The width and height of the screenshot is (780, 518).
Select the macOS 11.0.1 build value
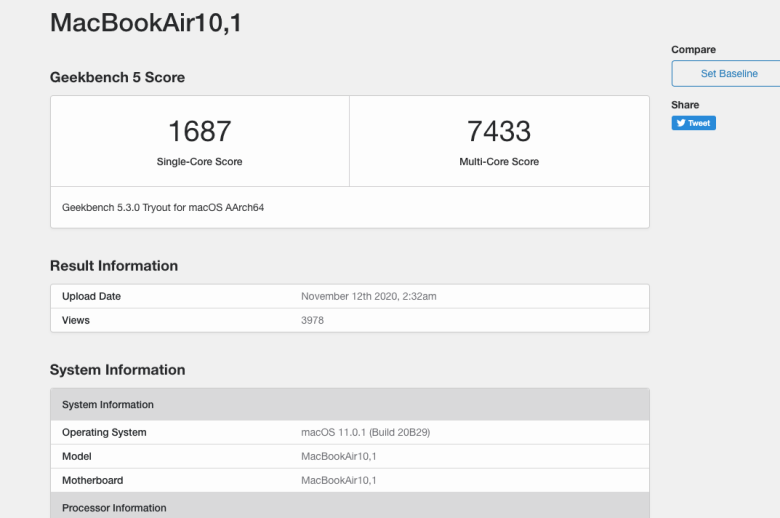[365, 432]
